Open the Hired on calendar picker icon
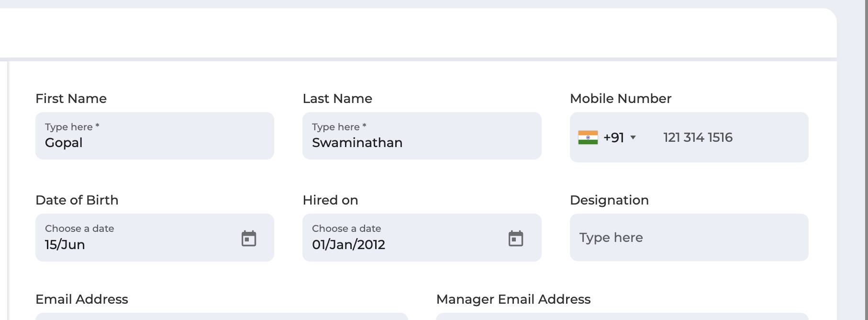 click(516, 238)
